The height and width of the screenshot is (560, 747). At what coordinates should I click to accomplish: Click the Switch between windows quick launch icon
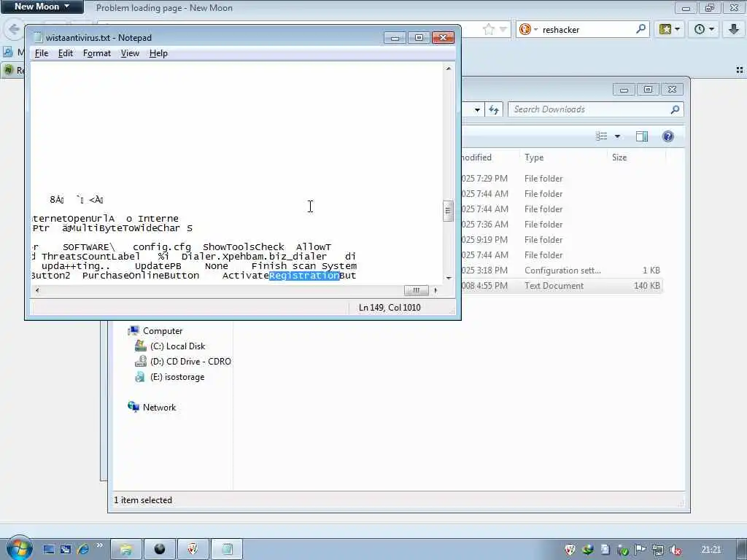point(66,549)
